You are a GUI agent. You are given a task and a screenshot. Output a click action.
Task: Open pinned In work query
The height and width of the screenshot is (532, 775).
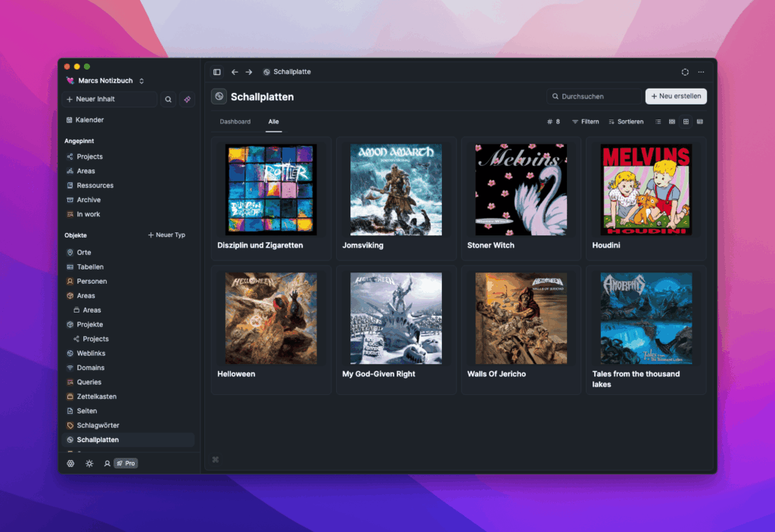128,214
